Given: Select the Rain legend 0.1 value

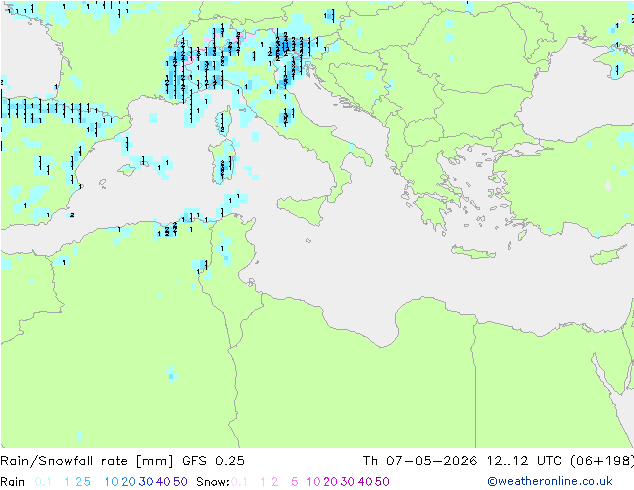Looking at the screenshot, I should click(43, 482).
